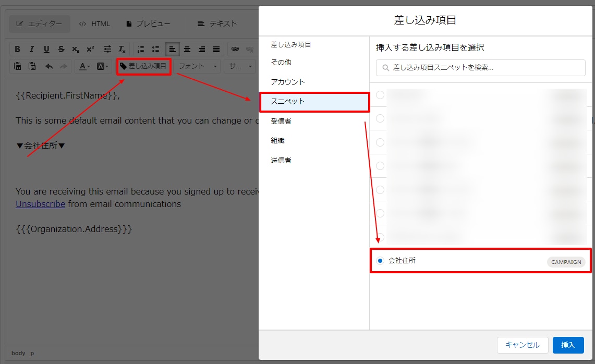Insert a bulleted list

coord(155,49)
